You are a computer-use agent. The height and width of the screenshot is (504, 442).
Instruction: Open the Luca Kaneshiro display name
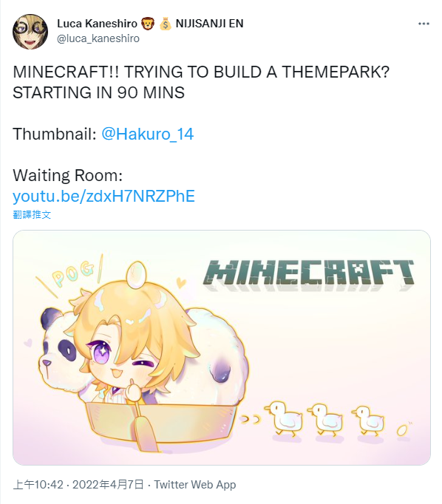coord(97,24)
